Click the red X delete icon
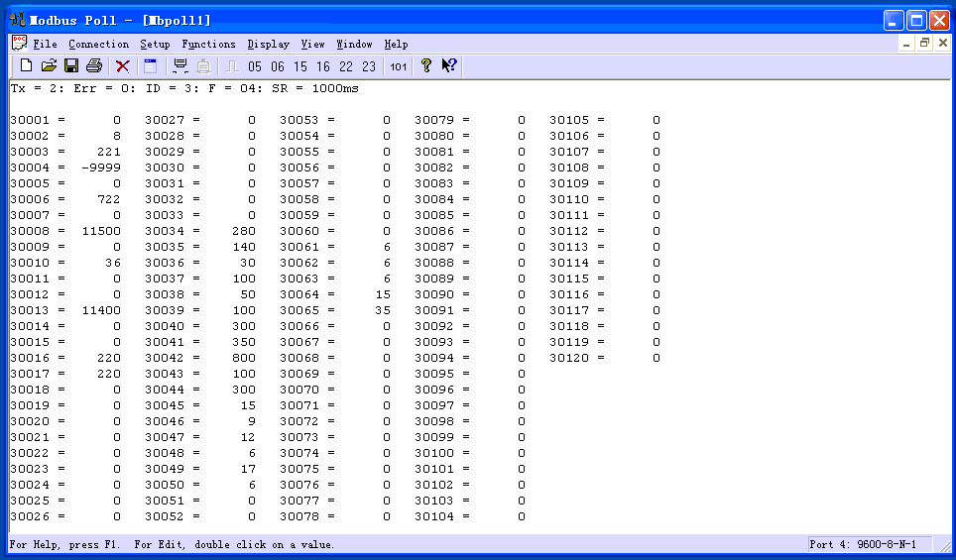Viewport: 956px width, 560px height. (123, 66)
